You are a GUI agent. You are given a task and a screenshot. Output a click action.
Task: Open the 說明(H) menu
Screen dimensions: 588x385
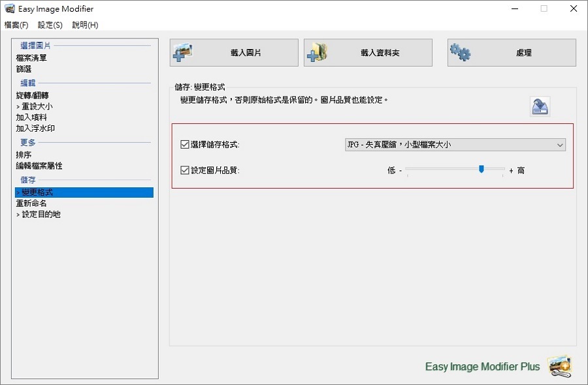coord(85,25)
